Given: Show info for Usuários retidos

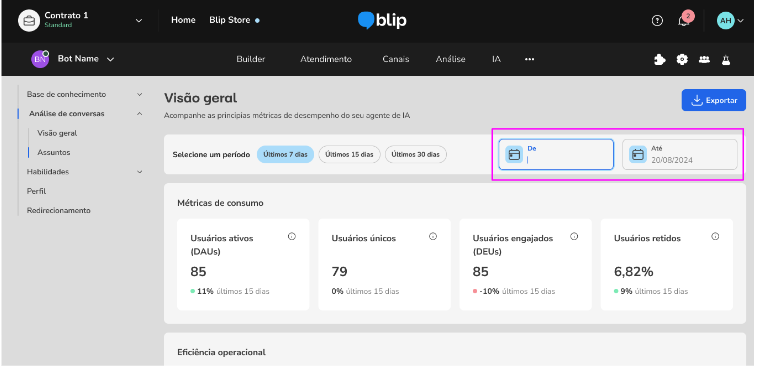Looking at the screenshot, I should point(715,236).
